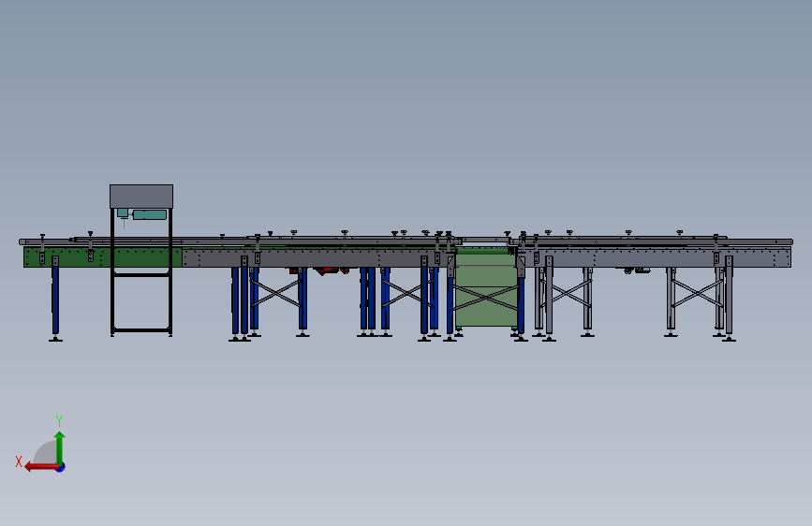Click the blue Z axis dot on the triad
The height and width of the screenshot is (526, 812).
(61, 467)
